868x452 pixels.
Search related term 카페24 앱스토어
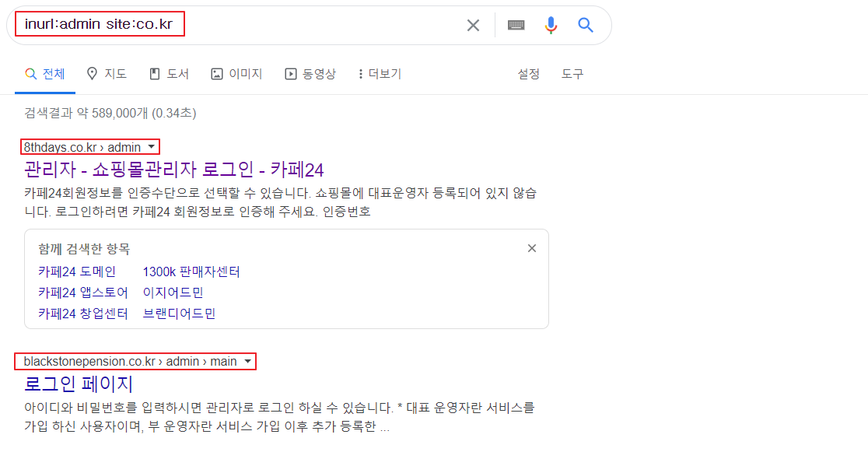point(83,293)
